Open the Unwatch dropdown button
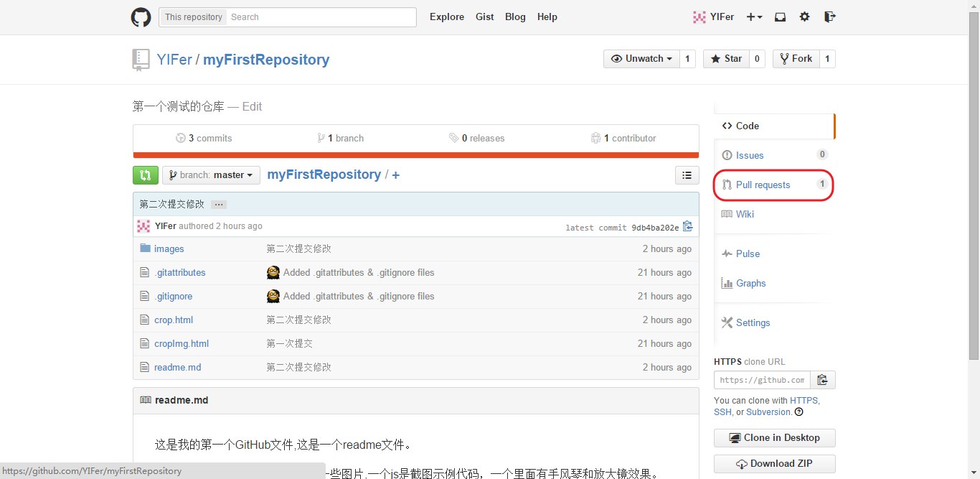The image size is (980, 479). pos(641,59)
